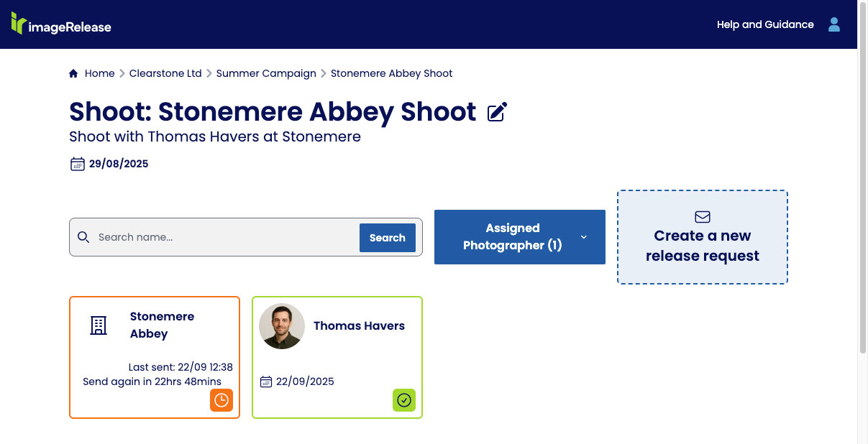Viewport: 868px width, 444px height.
Task: Click Create a new release request
Action: pos(702,246)
